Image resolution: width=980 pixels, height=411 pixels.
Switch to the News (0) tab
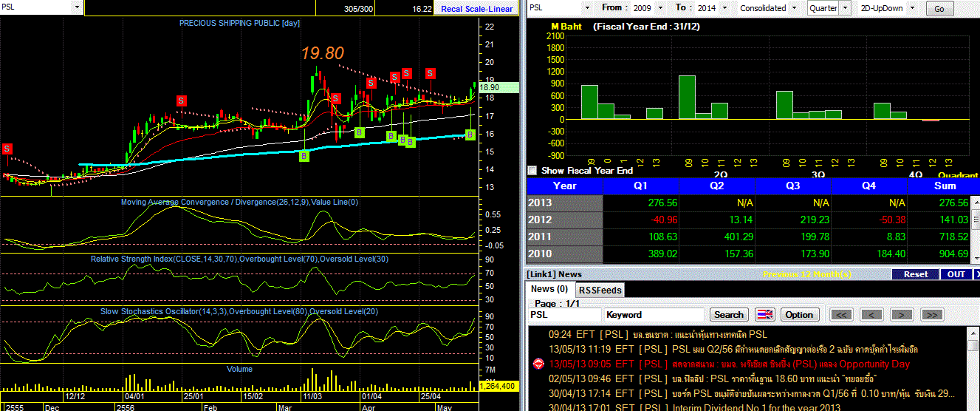(549, 289)
